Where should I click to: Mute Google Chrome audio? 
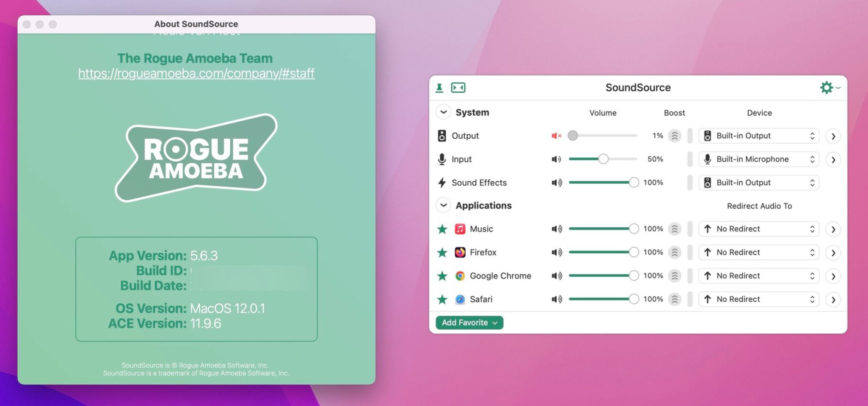click(556, 276)
